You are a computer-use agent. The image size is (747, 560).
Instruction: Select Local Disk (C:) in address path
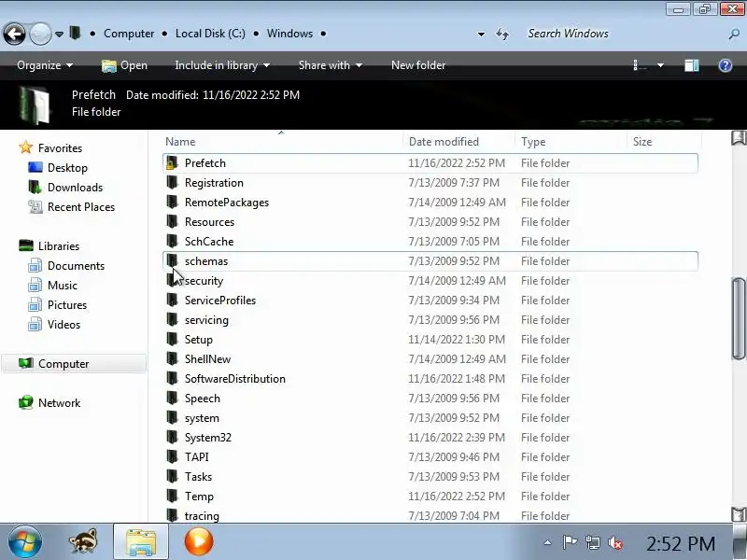[x=210, y=34]
